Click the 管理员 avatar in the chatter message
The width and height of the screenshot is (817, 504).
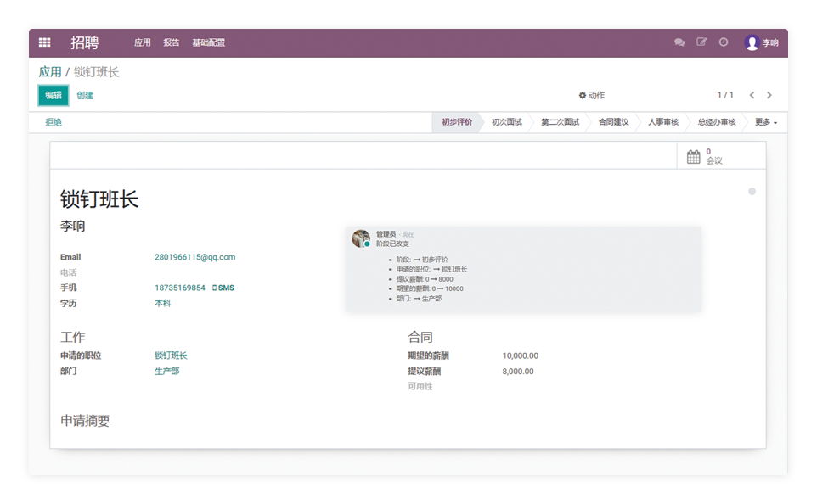(361, 238)
